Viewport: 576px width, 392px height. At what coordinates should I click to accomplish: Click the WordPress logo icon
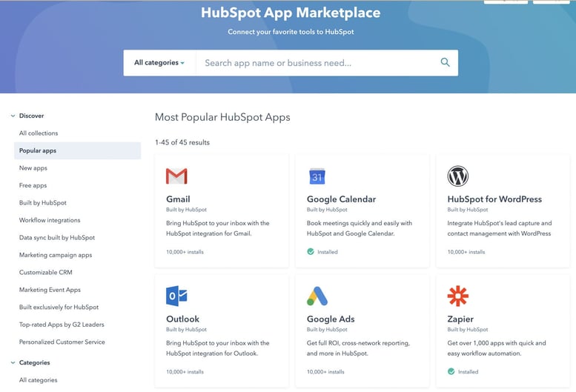pyautogui.click(x=458, y=176)
